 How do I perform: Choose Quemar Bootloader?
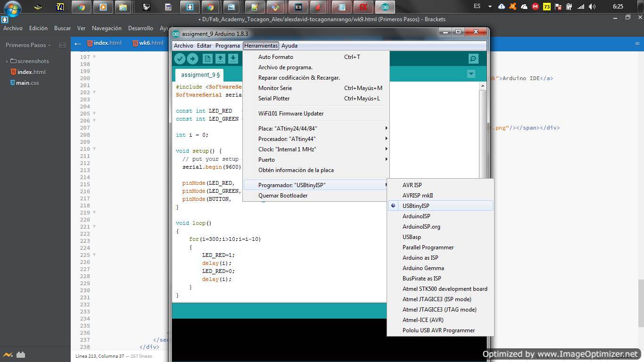316,196
